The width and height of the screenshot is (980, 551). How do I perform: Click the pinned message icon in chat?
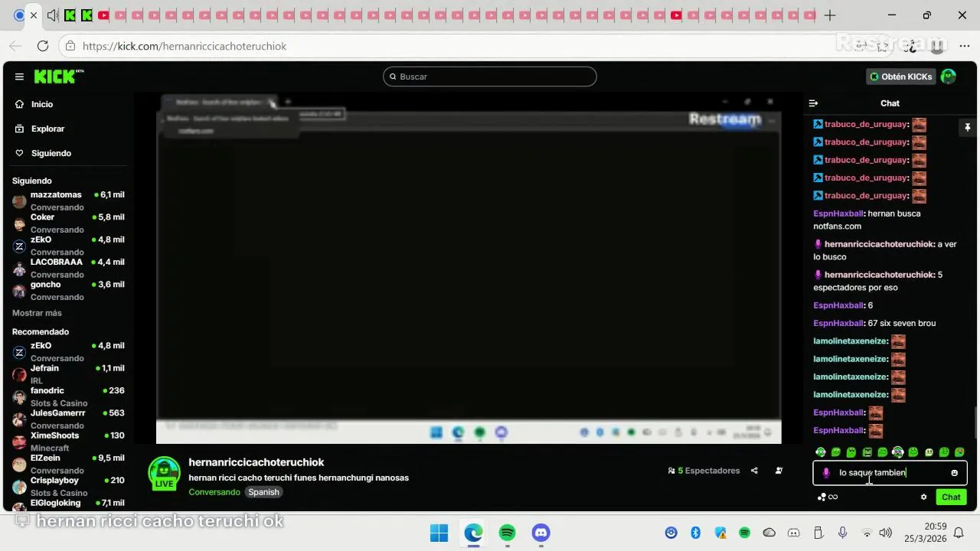click(x=967, y=128)
